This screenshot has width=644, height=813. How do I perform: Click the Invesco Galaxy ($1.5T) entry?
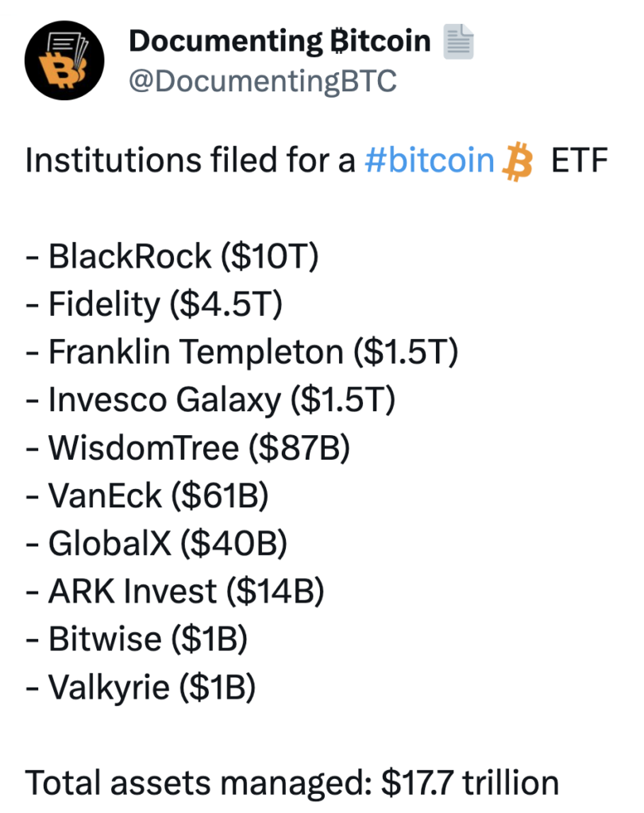tap(210, 400)
